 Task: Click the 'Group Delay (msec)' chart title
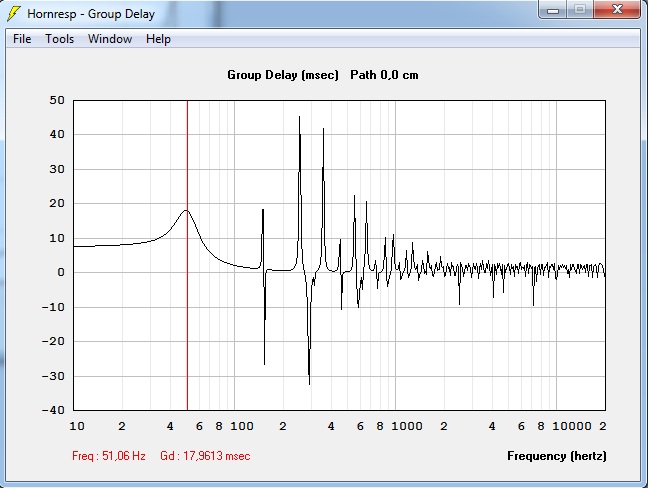coord(283,75)
